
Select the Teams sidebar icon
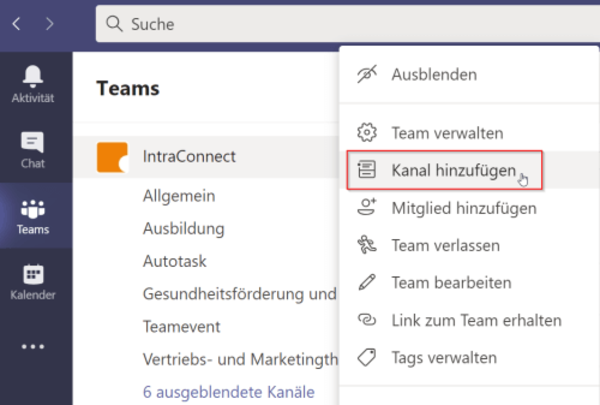click(x=33, y=209)
